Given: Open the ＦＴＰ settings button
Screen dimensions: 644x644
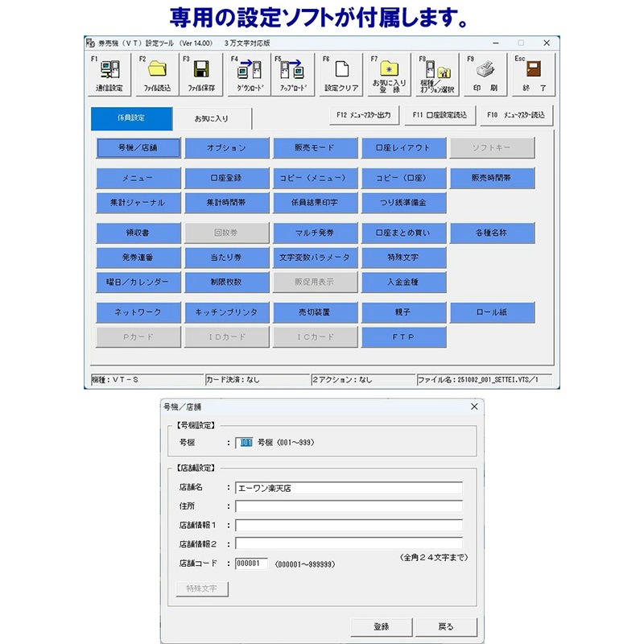Looking at the screenshot, I should coord(404,336).
